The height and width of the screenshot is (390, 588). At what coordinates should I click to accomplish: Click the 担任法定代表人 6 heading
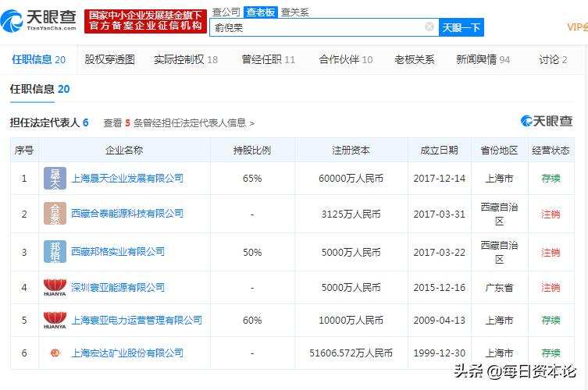pos(49,122)
